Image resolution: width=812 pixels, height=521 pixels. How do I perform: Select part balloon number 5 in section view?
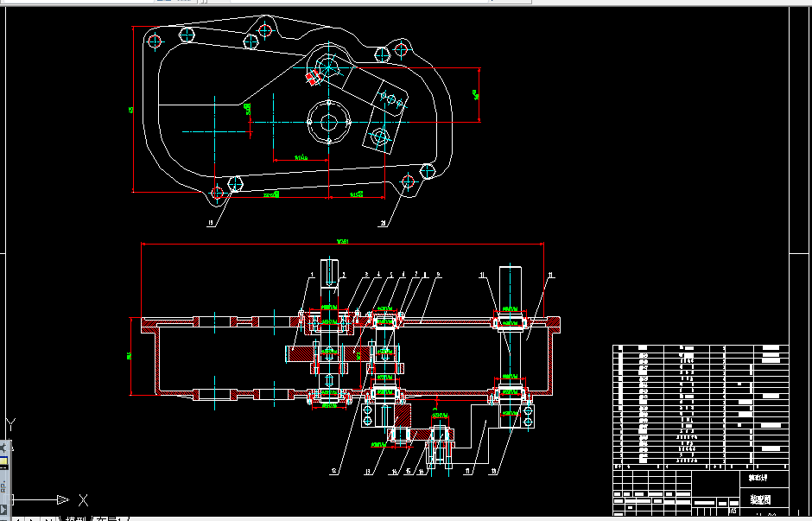pos(391,275)
